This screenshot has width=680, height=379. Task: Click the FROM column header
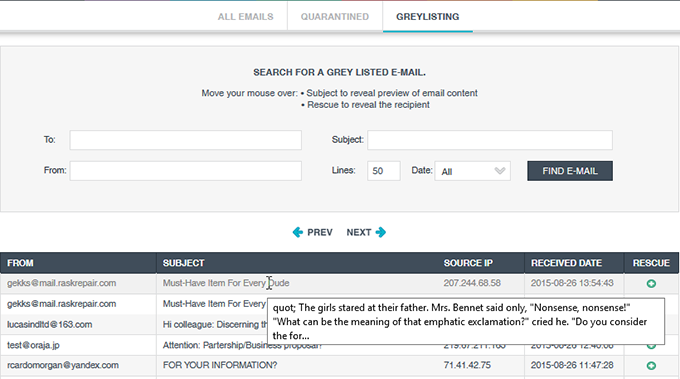coord(20,263)
